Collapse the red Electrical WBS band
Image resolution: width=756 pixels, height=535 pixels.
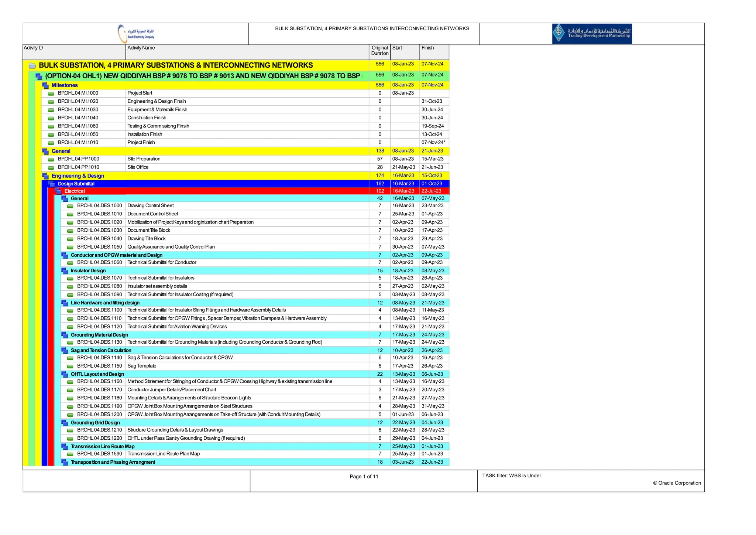coord(58,191)
